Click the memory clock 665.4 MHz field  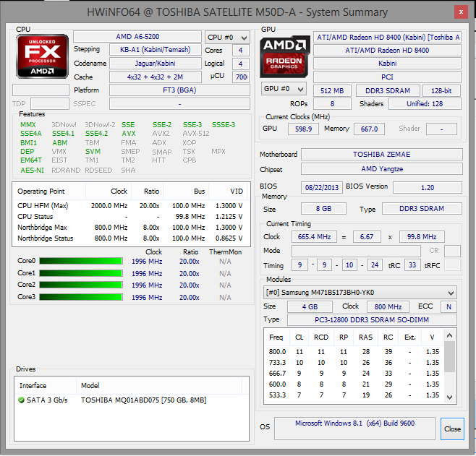(x=314, y=237)
